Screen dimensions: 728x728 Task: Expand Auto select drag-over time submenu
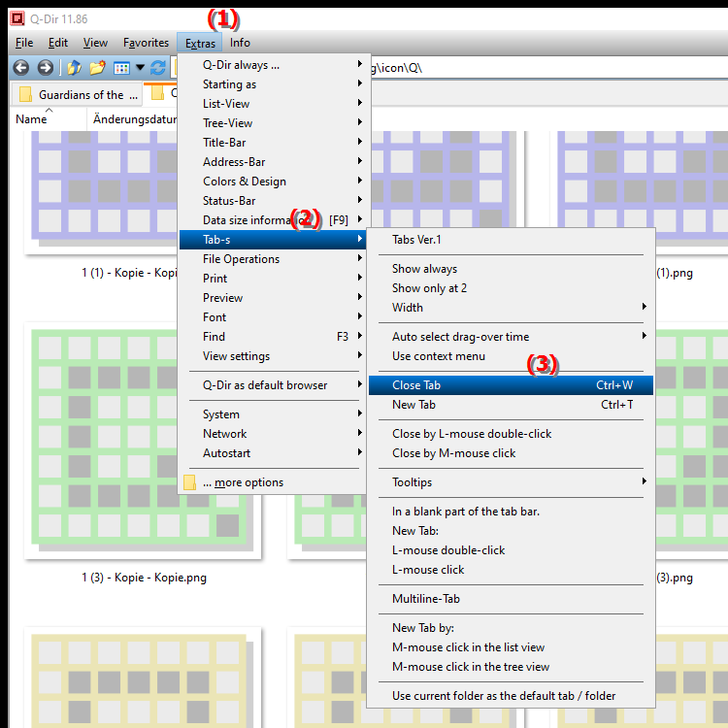click(x=511, y=337)
